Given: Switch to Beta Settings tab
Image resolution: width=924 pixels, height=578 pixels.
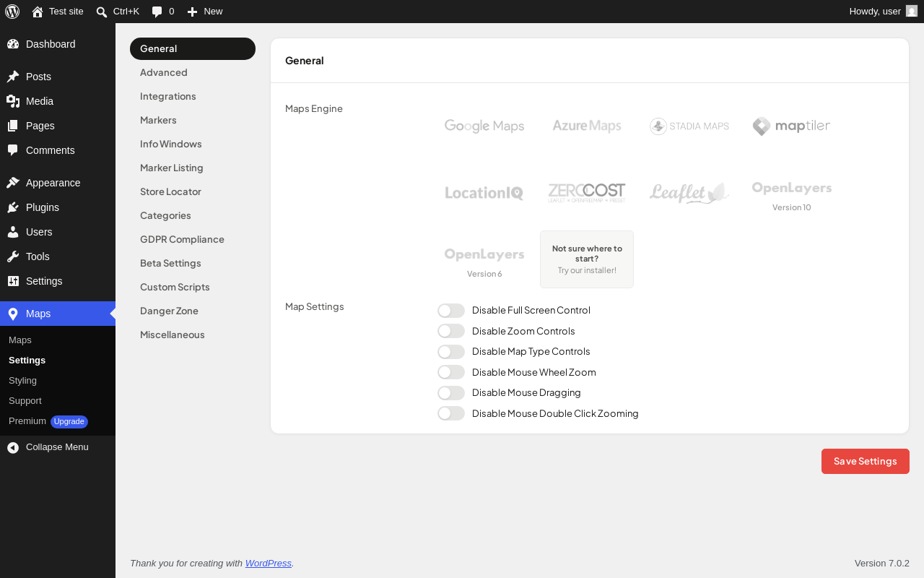Looking at the screenshot, I should [x=193, y=263].
